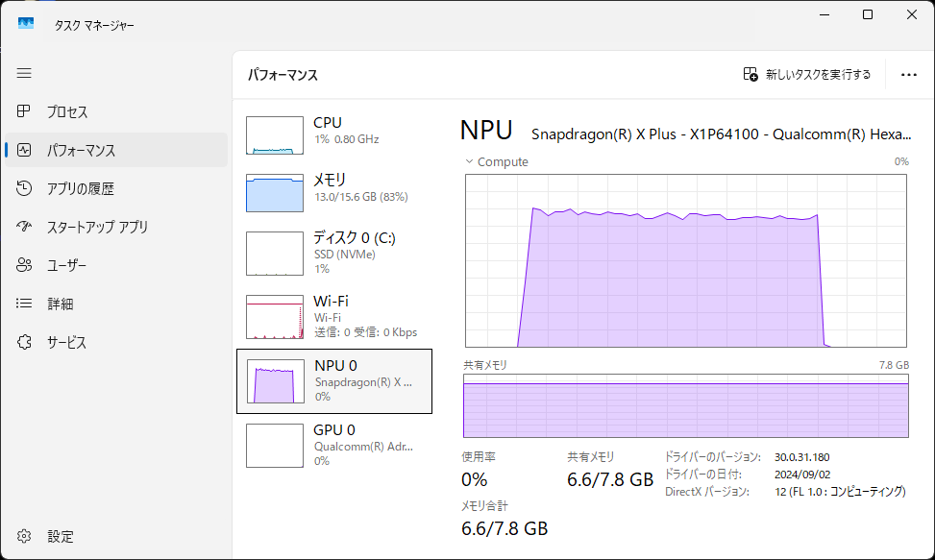935x560 pixels.
Task: Open the サービス services icon
Action: coord(25,343)
